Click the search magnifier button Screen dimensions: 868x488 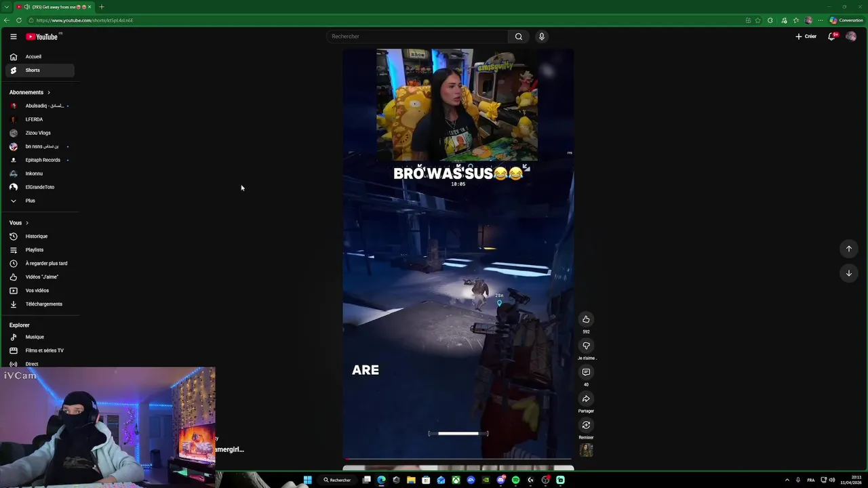point(518,37)
